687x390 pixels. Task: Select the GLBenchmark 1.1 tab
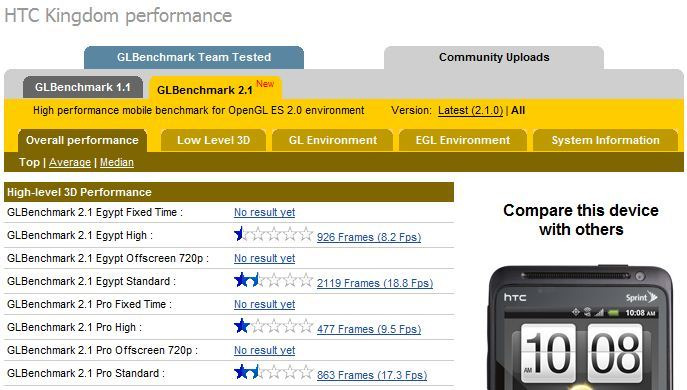click(x=83, y=87)
